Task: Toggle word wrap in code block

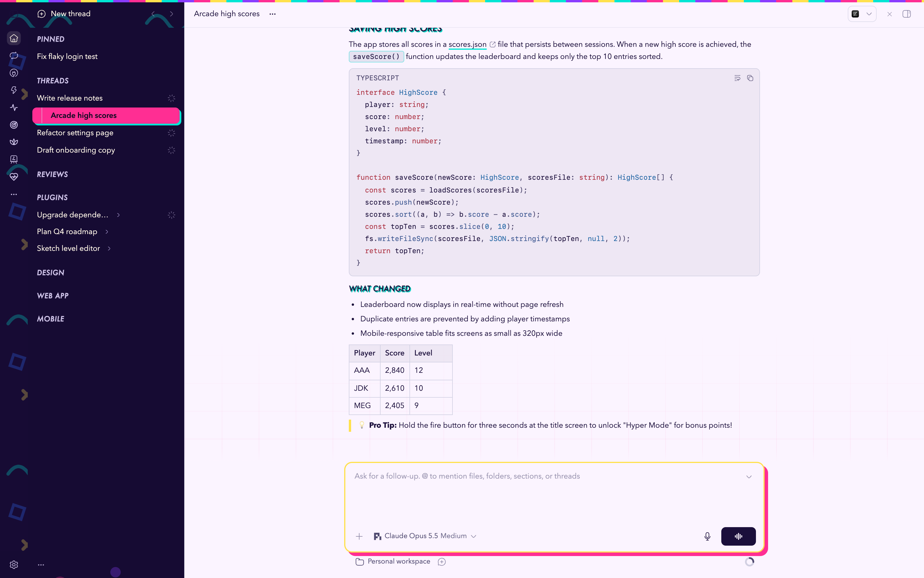Action: click(x=737, y=78)
